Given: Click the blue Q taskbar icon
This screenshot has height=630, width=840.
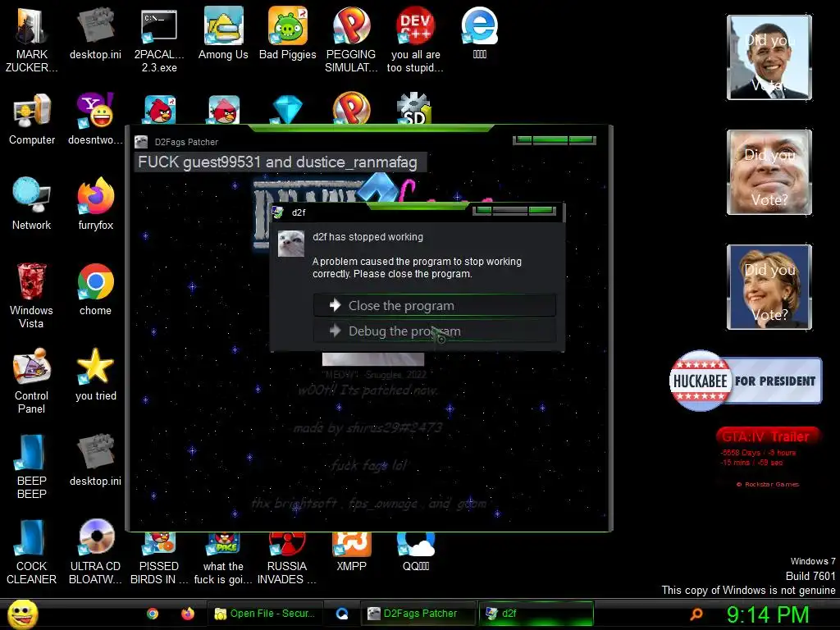Looking at the screenshot, I should point(342,614).
